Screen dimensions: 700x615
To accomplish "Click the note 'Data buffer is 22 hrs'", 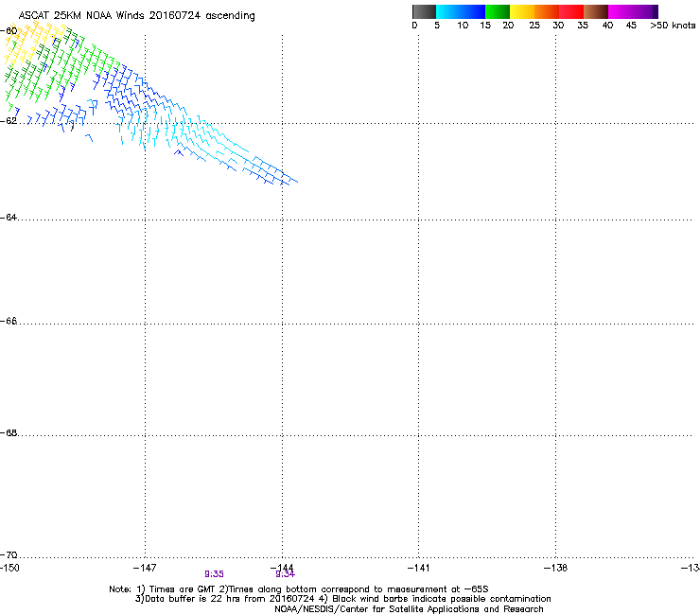I will [193, 599].
